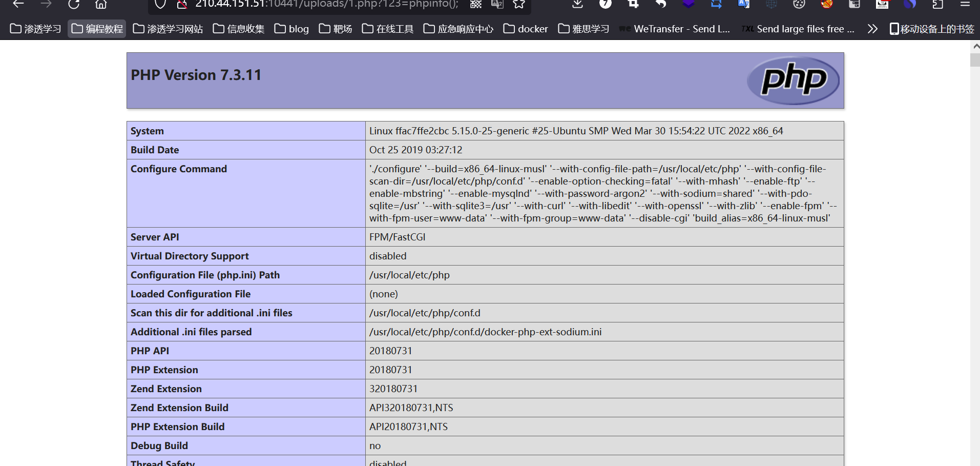Click the forward navigation arrow

pos(46,4)
